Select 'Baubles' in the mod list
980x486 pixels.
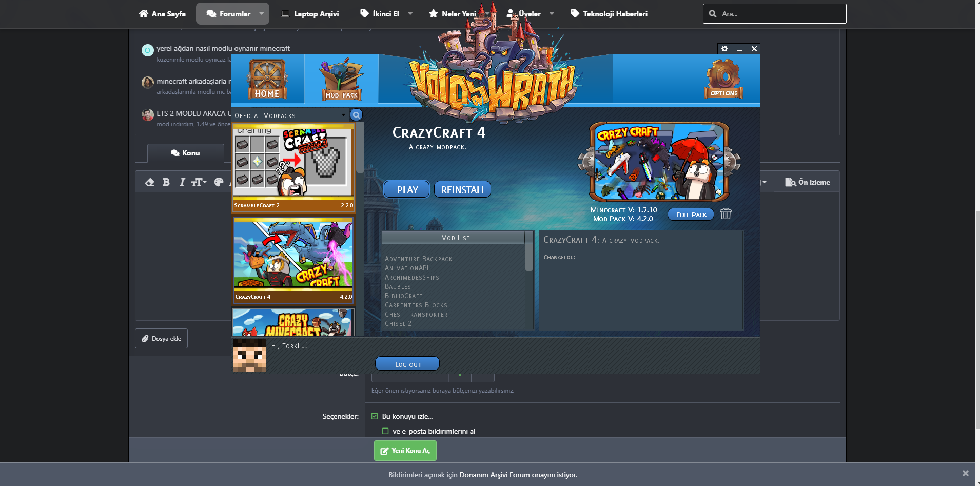[x=398, y=287]
